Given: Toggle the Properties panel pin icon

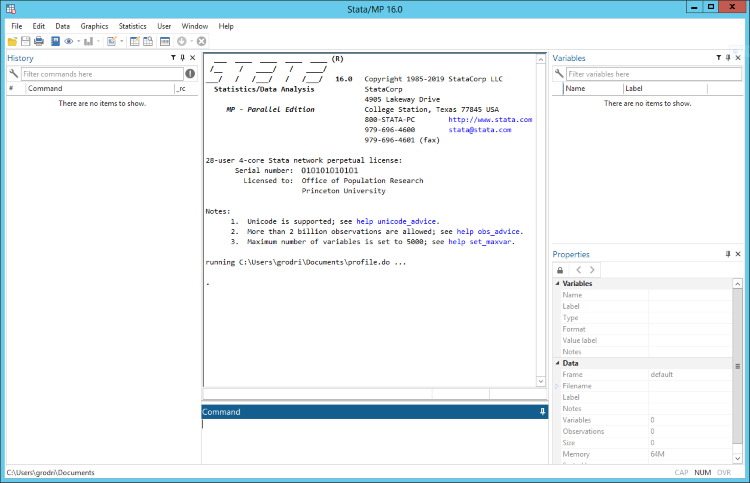Looking at the screenshot, I should [x=728, y=254].
